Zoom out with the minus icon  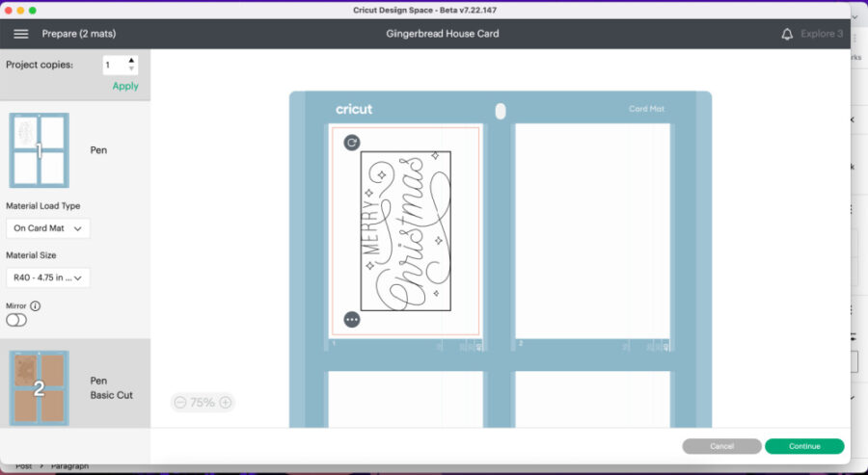click(x=180, y=403)
